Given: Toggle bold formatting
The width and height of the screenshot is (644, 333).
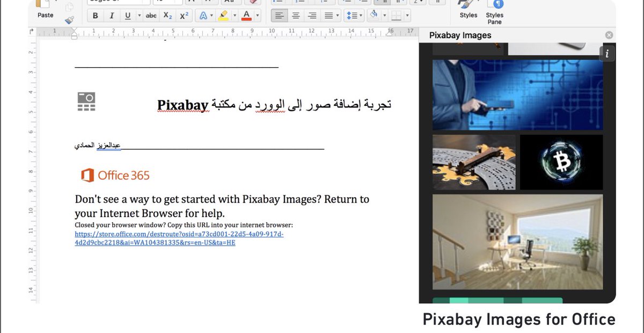Looking at the screenshot, I should [96, 16].
